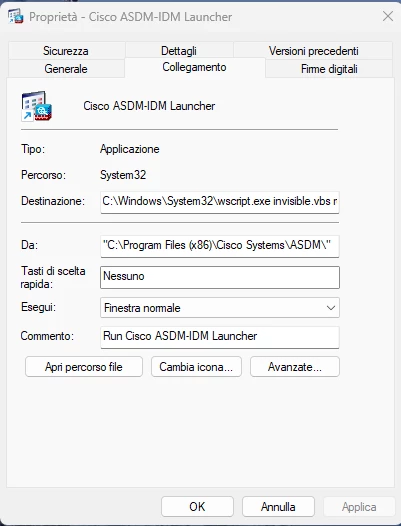Click the Da label
Image resolution: width=401 pixels, height=526 pixels.
[x=30, y=245]
